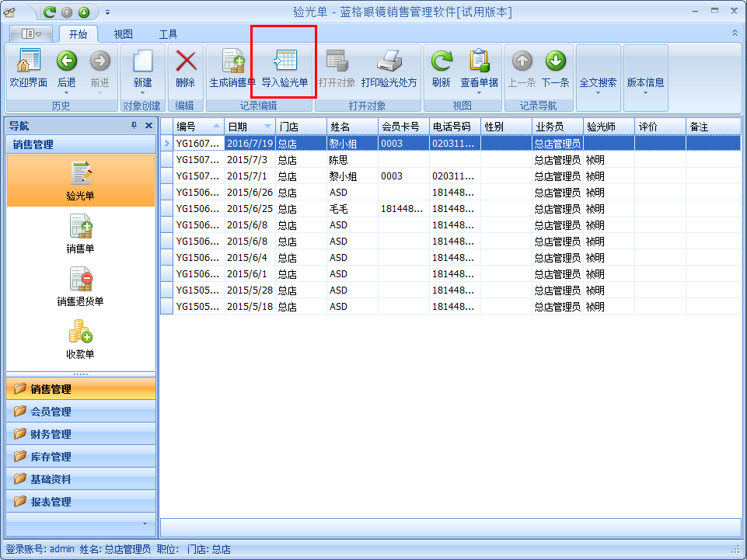Open the 会员管理 navigation group
Screen dimensions: 747x560
[x=51, y=412]
